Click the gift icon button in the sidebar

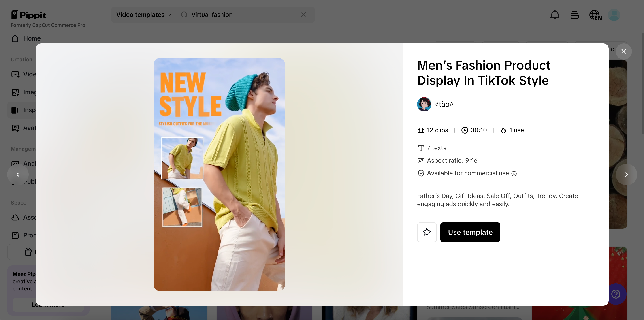[28, 252]
